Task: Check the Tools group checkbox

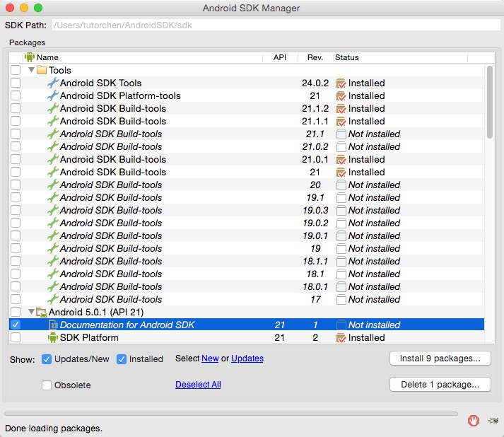Action: click(16, 70)
